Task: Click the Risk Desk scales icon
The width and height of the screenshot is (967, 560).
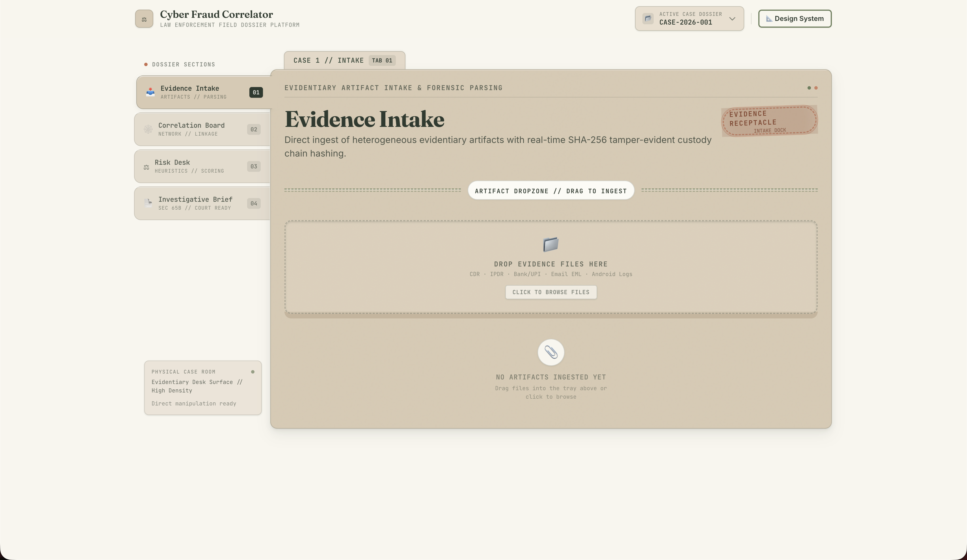Action: [x=146, y=167]
